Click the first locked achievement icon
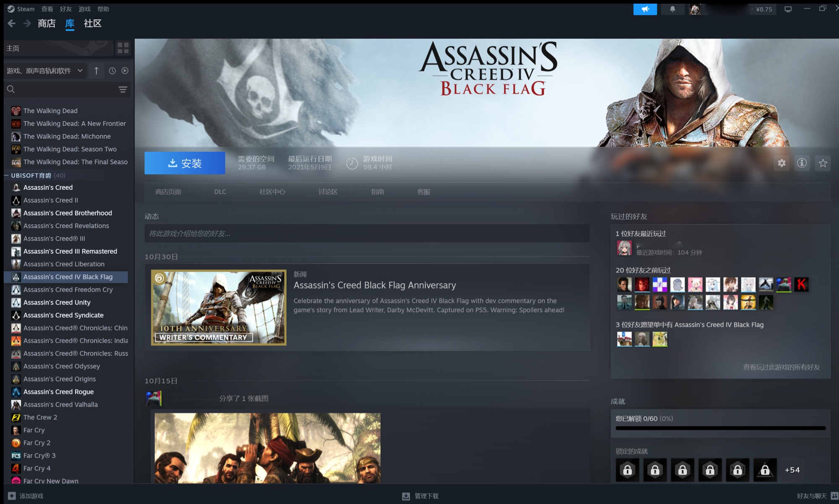This screenshot has width=839, height=504. 628,470
